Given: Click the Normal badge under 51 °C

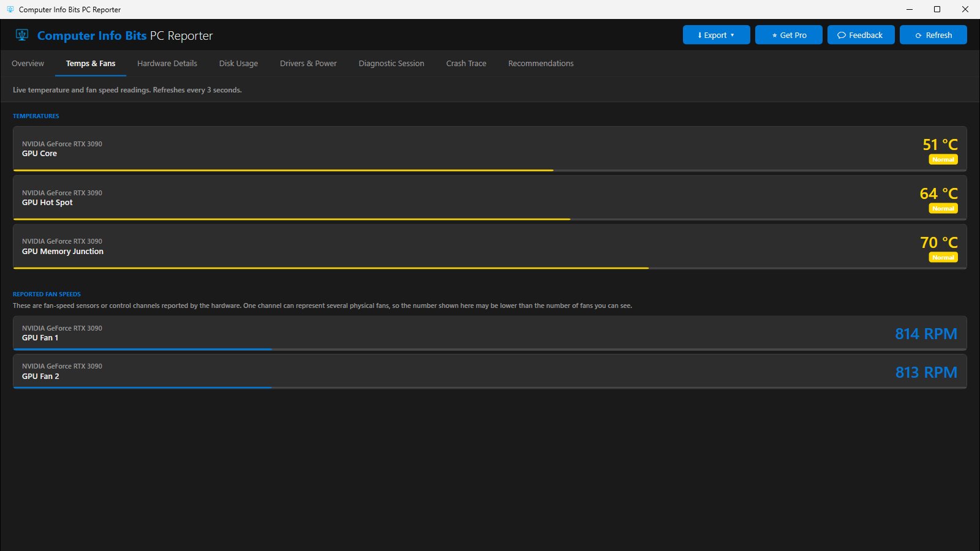Looking at the screenshot, I should tap(943, 159).
